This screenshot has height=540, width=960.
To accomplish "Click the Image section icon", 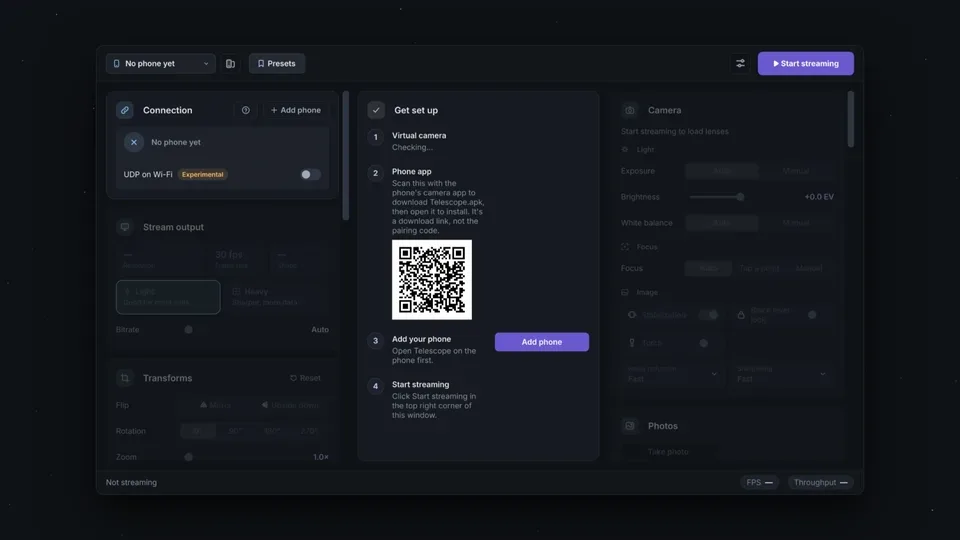I will click(625, 293).
